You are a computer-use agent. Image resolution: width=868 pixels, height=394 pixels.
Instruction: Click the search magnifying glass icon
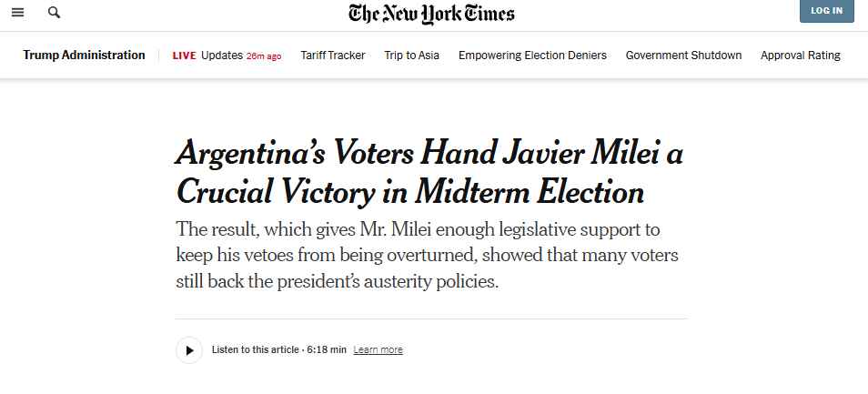pyautogui.click(x=54, y=13)
